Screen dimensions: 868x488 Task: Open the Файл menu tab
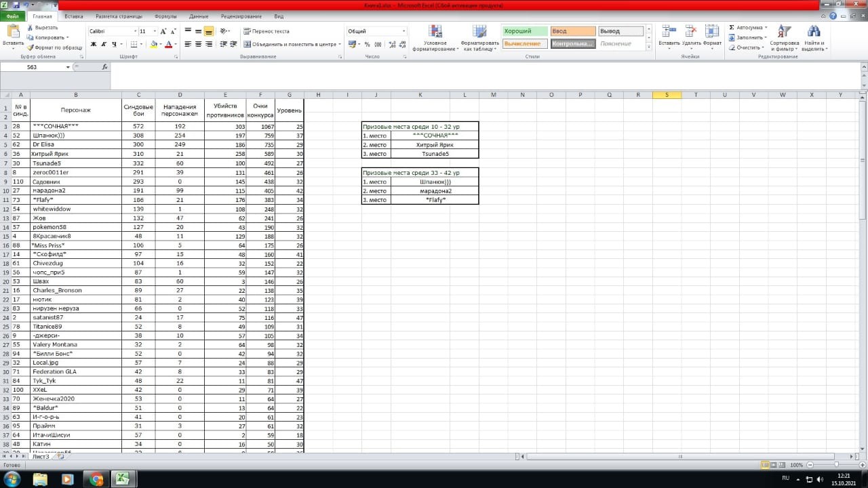point(12,16)
